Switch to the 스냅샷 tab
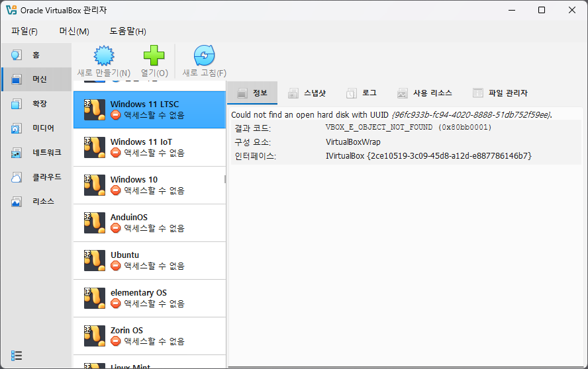This screenshot has width=588, height=369. click(307, 93)
